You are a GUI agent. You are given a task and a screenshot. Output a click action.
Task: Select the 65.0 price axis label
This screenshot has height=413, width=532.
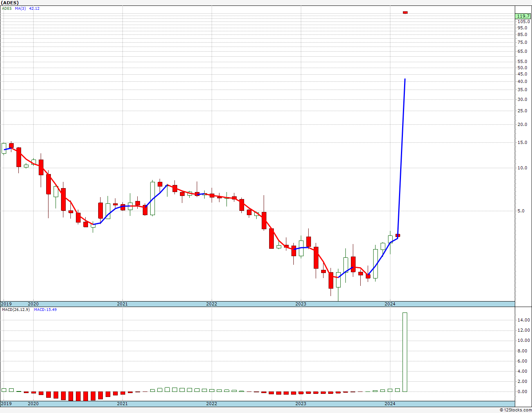[522, 51]
